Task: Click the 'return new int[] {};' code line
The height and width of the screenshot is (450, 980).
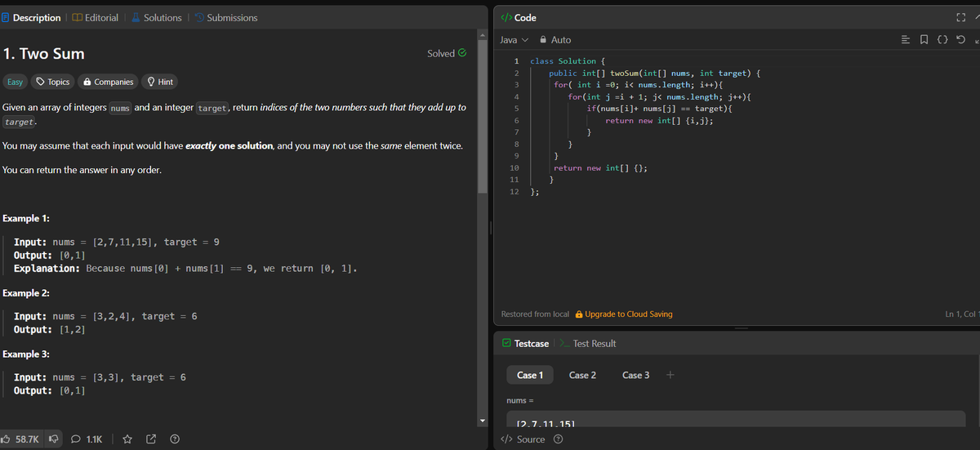Action: pos(601,167)
